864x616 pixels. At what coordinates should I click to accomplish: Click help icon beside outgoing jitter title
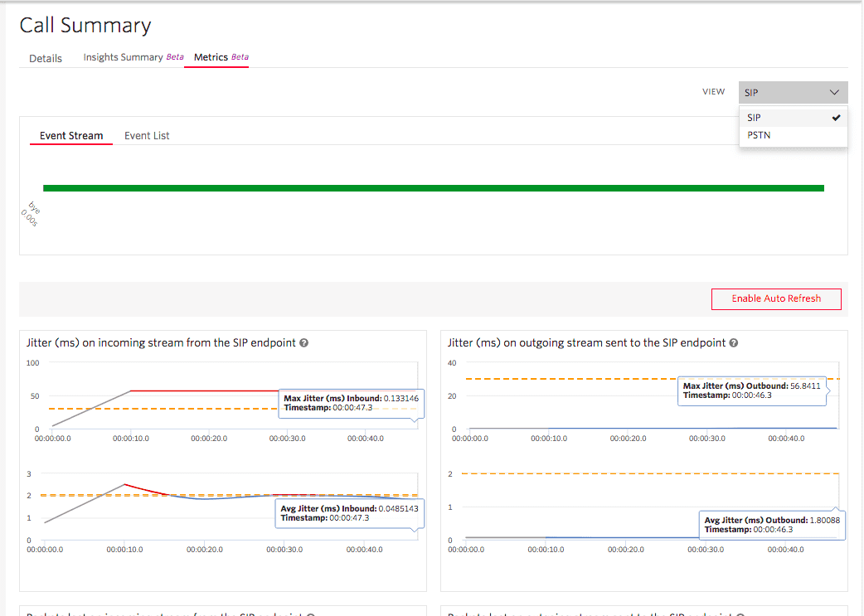(734, 343)
